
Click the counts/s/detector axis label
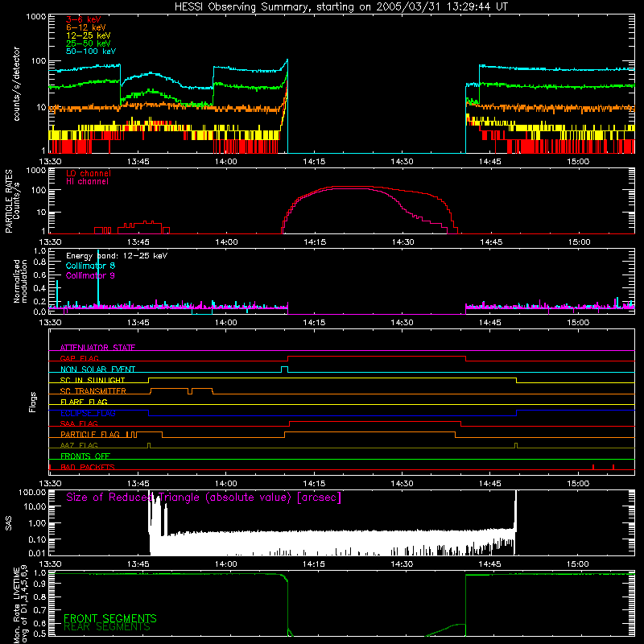(17, 84)
